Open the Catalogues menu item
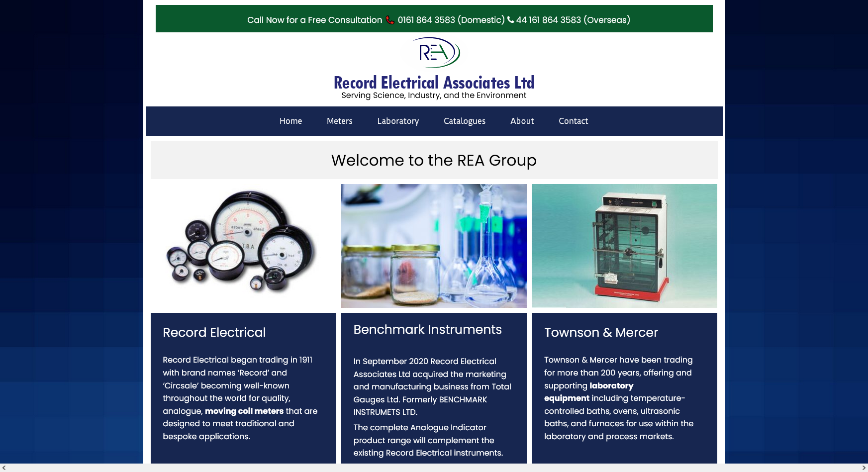 click(x=464, y=121)
